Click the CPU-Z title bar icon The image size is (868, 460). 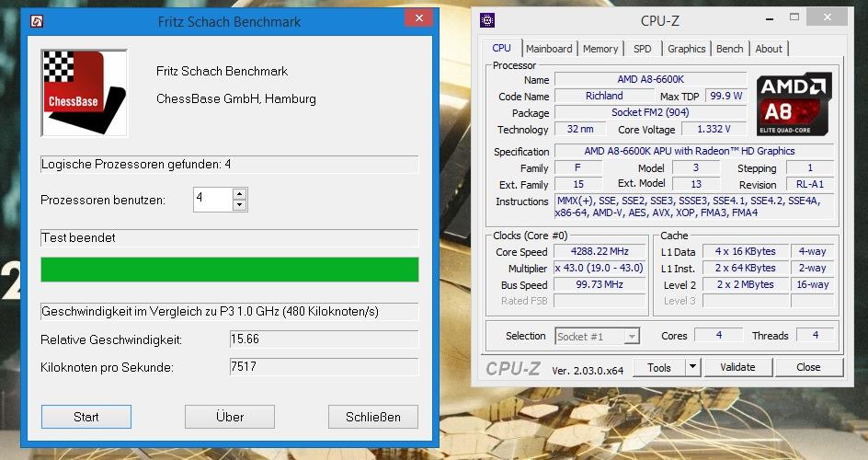[x=487, y=21]
